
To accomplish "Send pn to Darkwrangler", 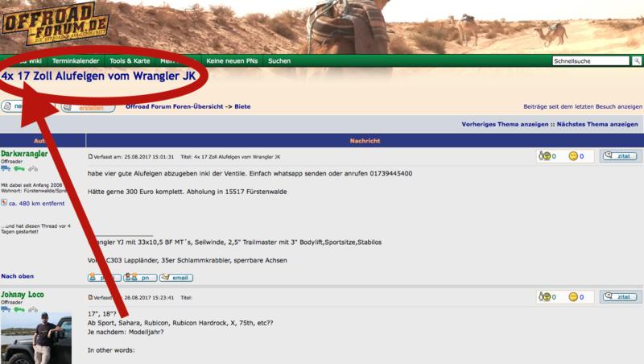I will tap(140, 278).
